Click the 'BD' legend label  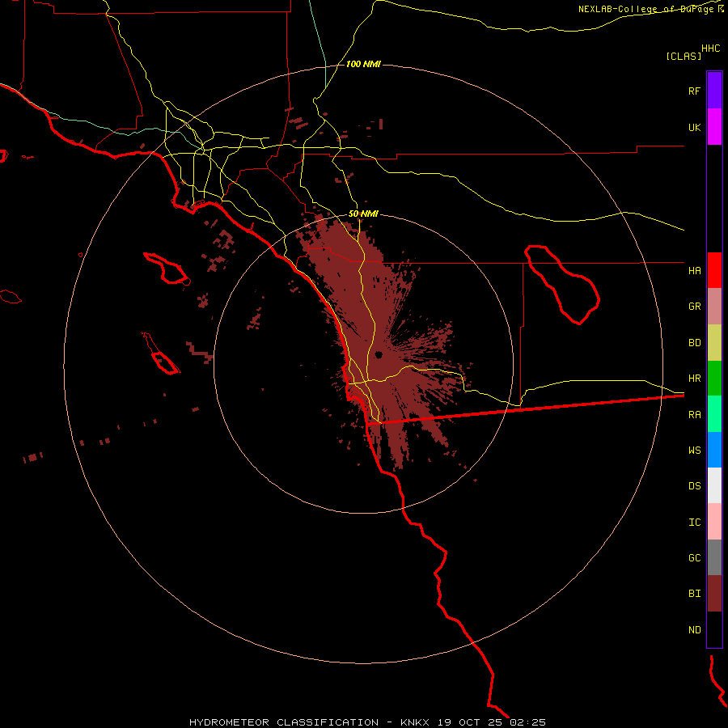click(x=694, y=343)
